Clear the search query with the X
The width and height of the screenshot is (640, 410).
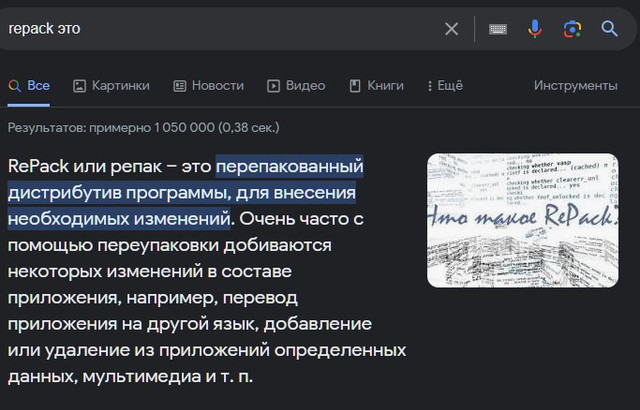click(x=451, y=29)
